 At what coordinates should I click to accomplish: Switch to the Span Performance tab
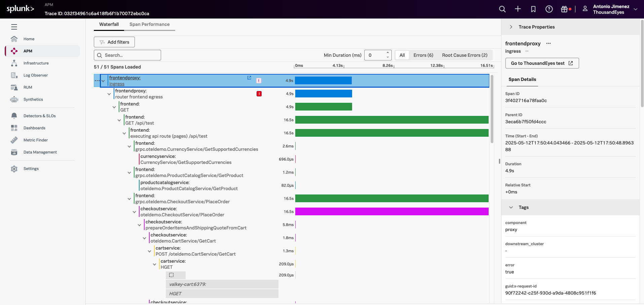149,24
